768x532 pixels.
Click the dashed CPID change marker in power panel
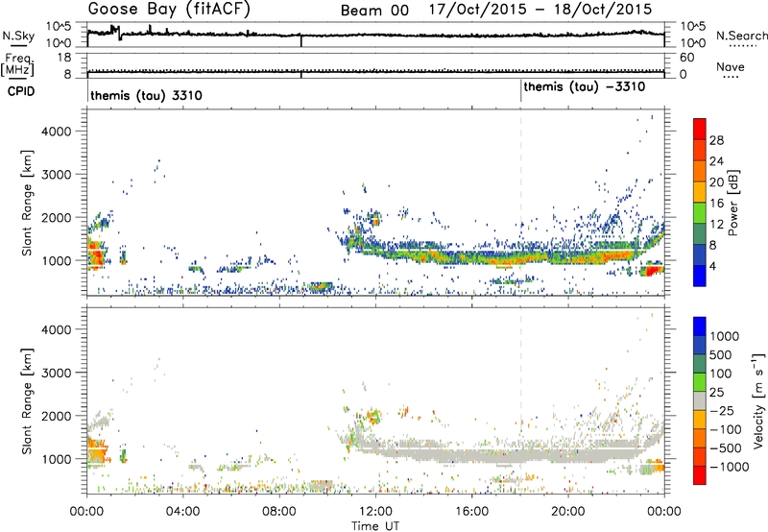point(520,202)
